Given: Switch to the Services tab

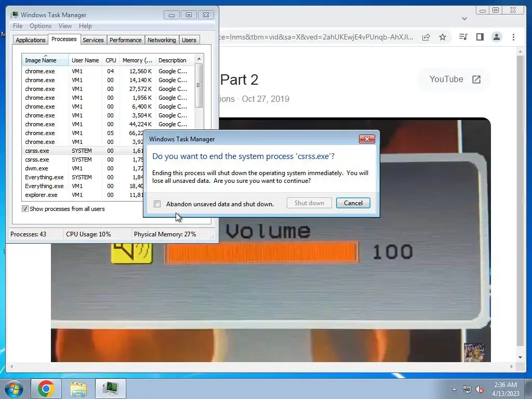Looking at the screenshot, I should [93, 40].
